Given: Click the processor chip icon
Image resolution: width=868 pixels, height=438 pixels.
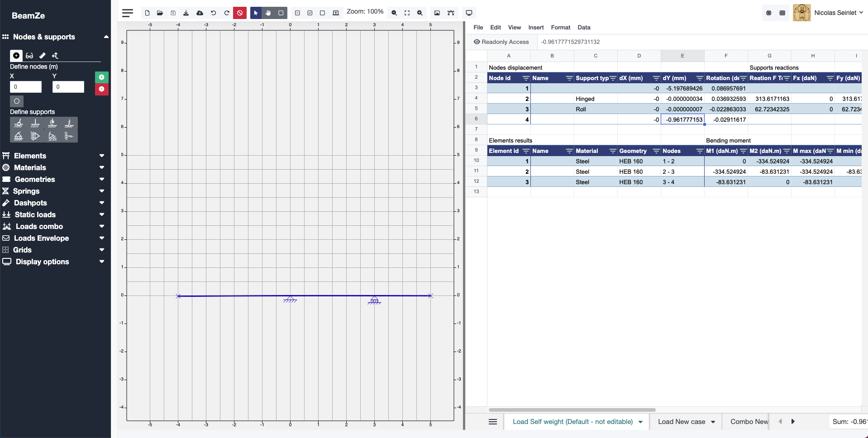Looking at the screenshot, I should pyautogui.click(x=768, y=13).
